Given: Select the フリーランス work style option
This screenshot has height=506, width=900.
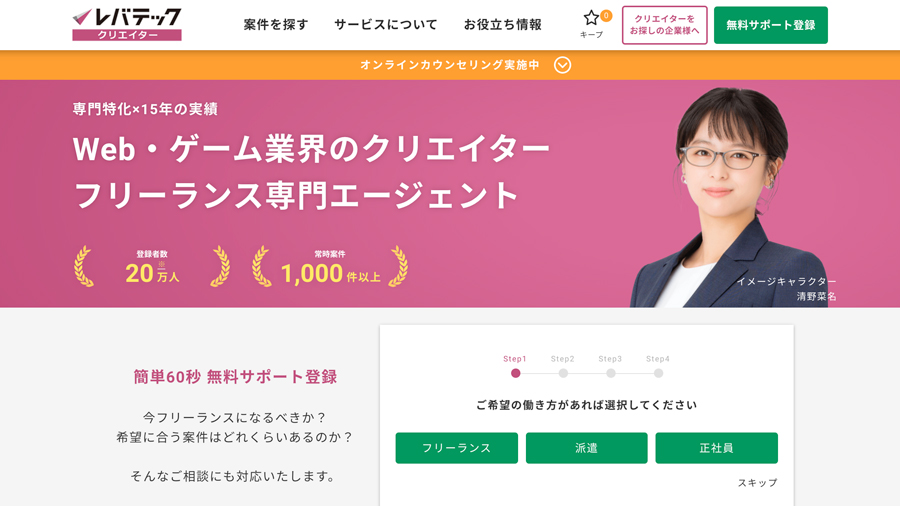Looking at the screenshot, I should click(457, 448).
